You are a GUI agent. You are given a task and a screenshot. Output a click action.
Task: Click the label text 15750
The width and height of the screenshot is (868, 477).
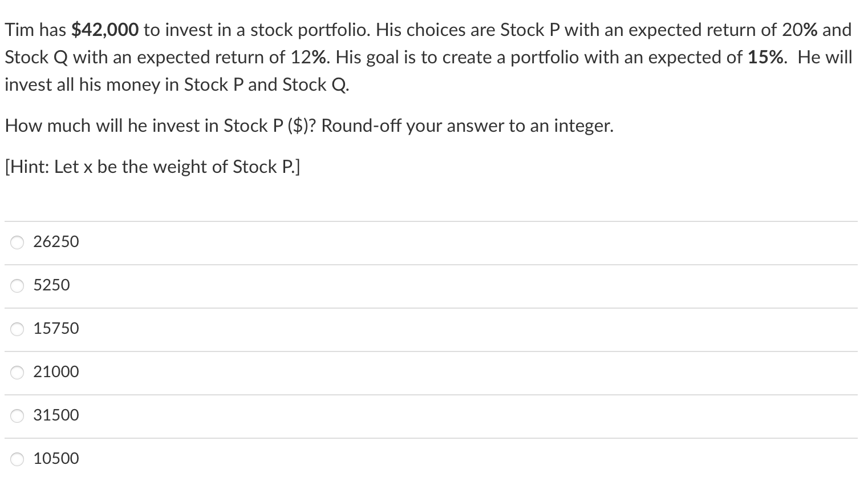point(55,329)
